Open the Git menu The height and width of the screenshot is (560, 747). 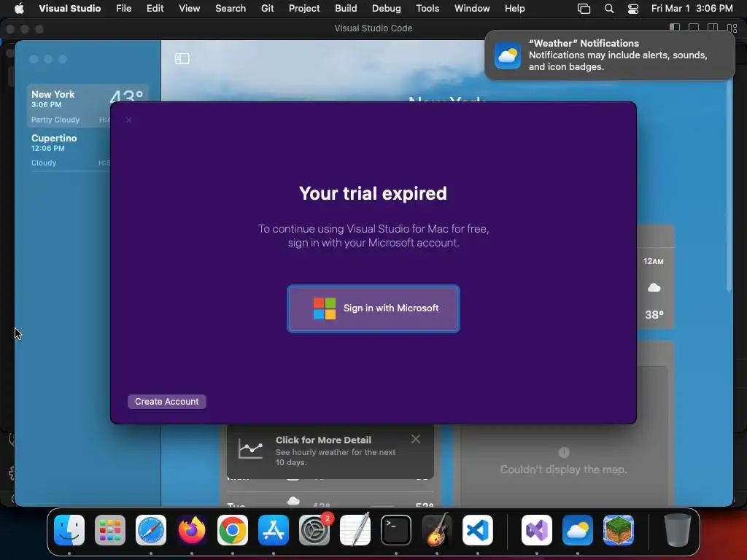267,8
